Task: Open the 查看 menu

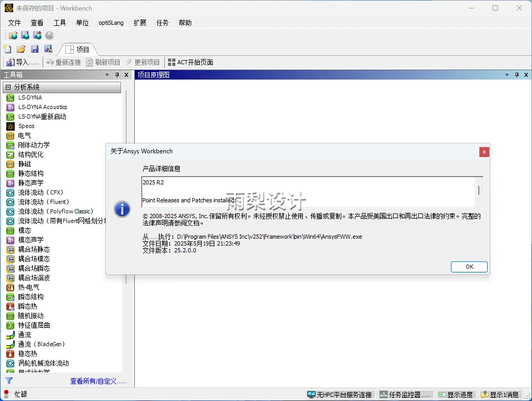Action: click(x=37, y=23)
